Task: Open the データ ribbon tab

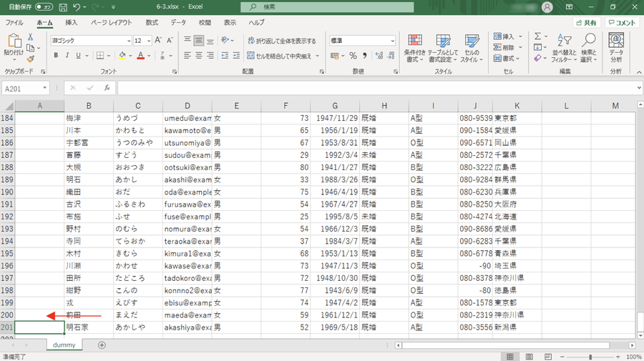Action: tap(178, 23)
